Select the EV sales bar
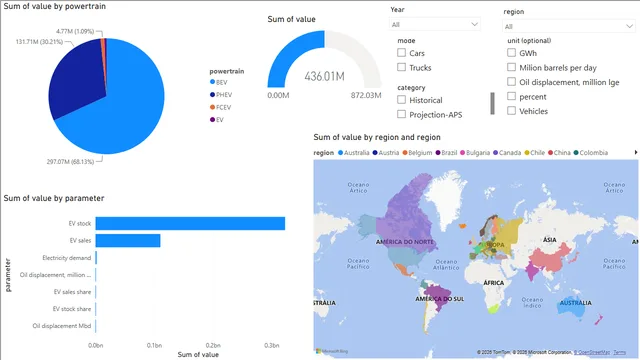The image size is (640, 360). pyautogui.click(x=128, y=240)
